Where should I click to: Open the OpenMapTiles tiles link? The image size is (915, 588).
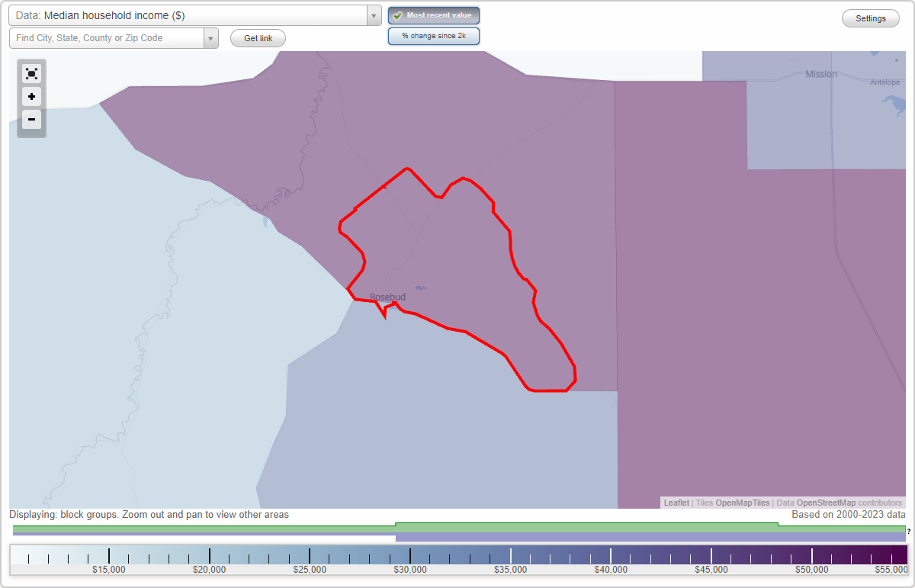click(743, 503)
